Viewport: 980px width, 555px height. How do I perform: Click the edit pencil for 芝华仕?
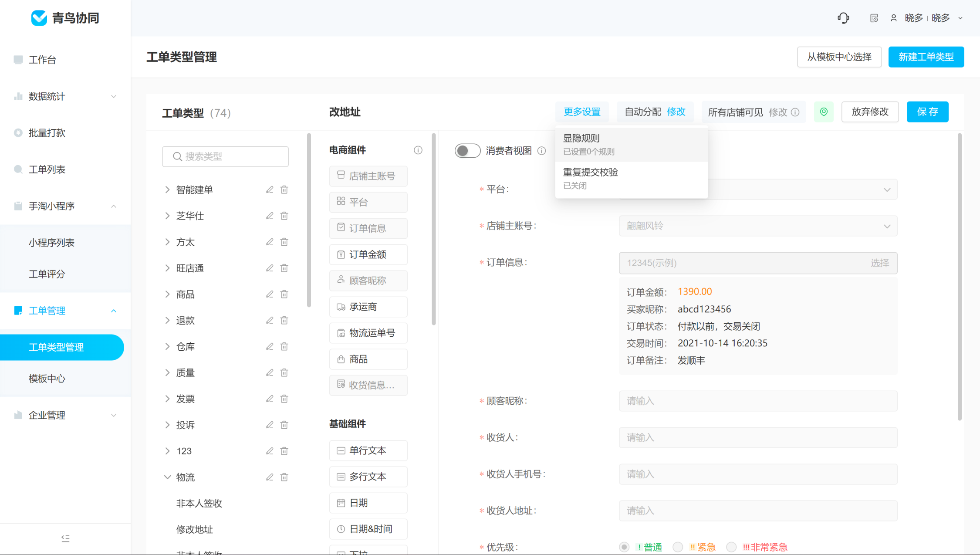pyautogui.click(x=270, y=216)
